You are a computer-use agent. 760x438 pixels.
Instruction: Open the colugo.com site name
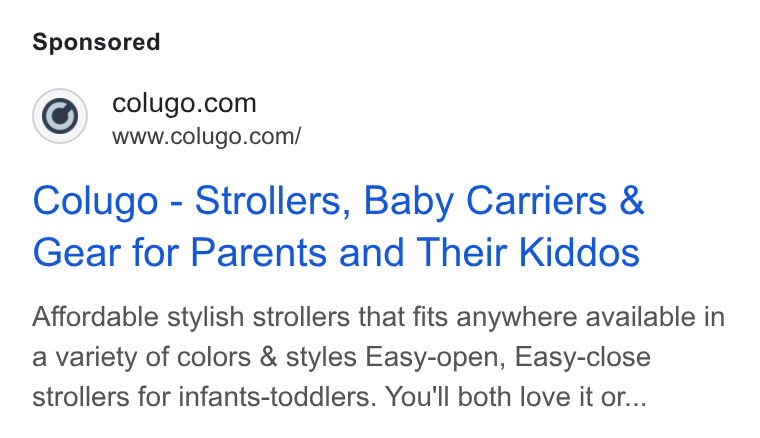(184, 103)
